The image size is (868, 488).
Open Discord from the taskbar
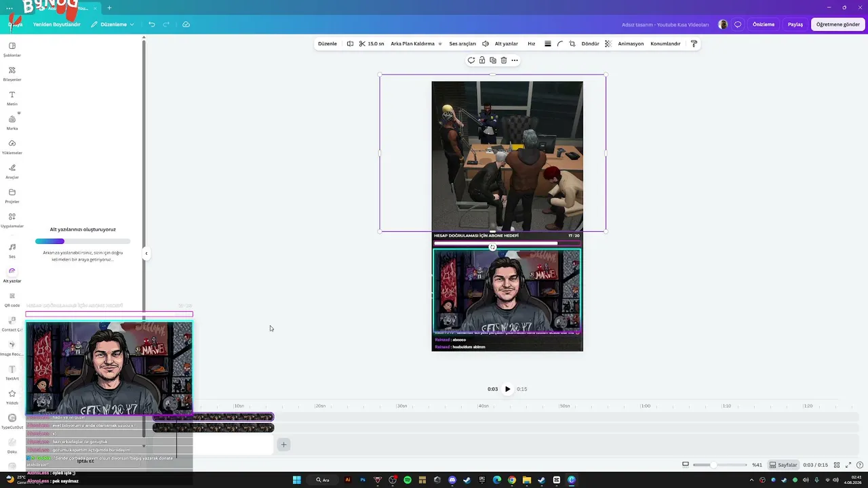452,480
